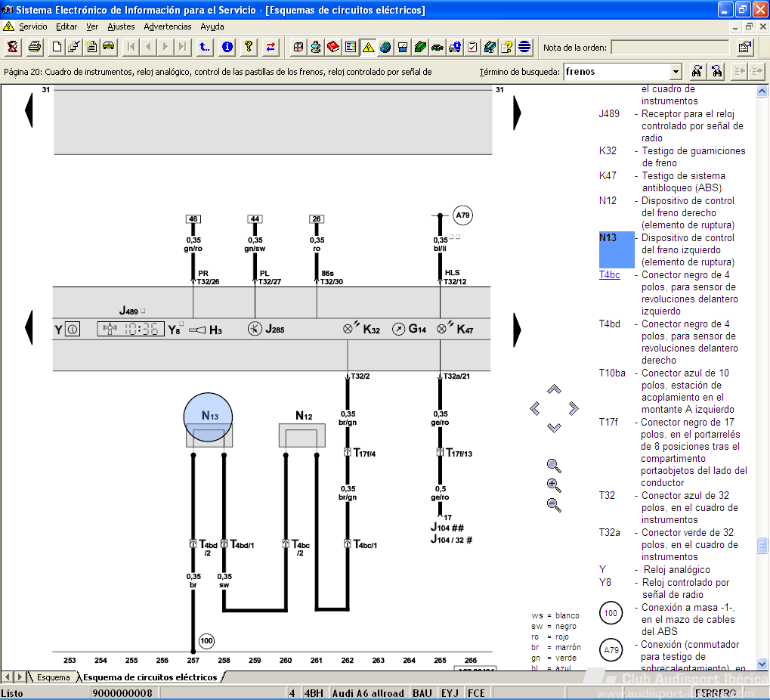The height and width of the screenshot is (700, 770).
Task: Zoom out with the minus magnifier icon
Action: [x=554, y=505]
